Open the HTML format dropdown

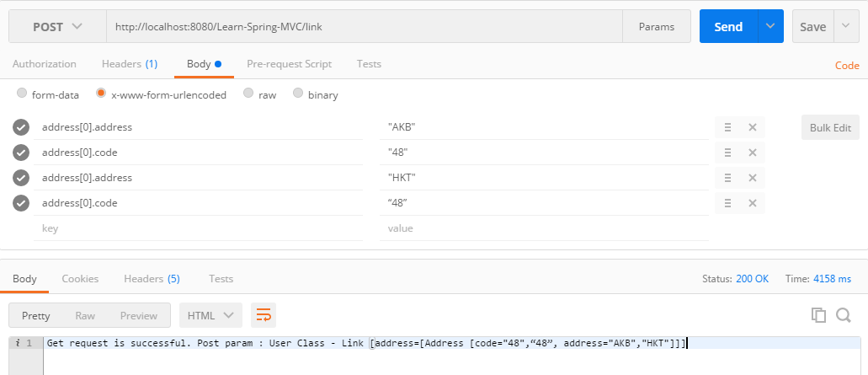(x=210, y=315)
